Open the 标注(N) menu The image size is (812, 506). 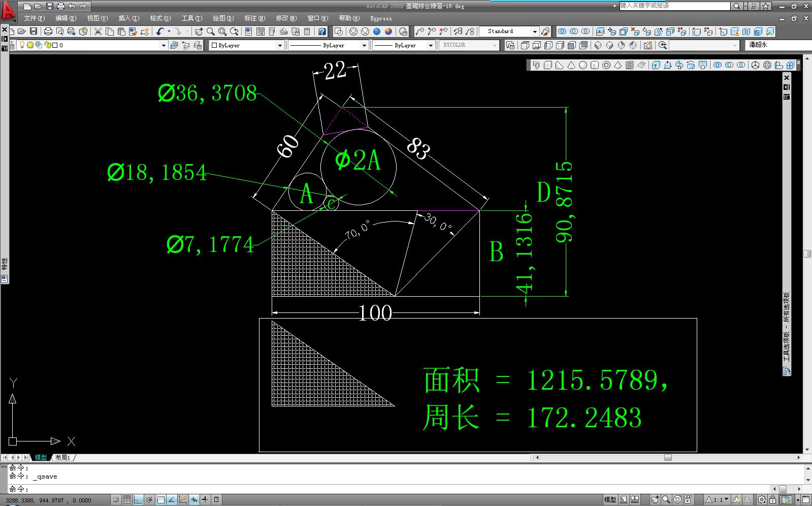coord(254,18)
